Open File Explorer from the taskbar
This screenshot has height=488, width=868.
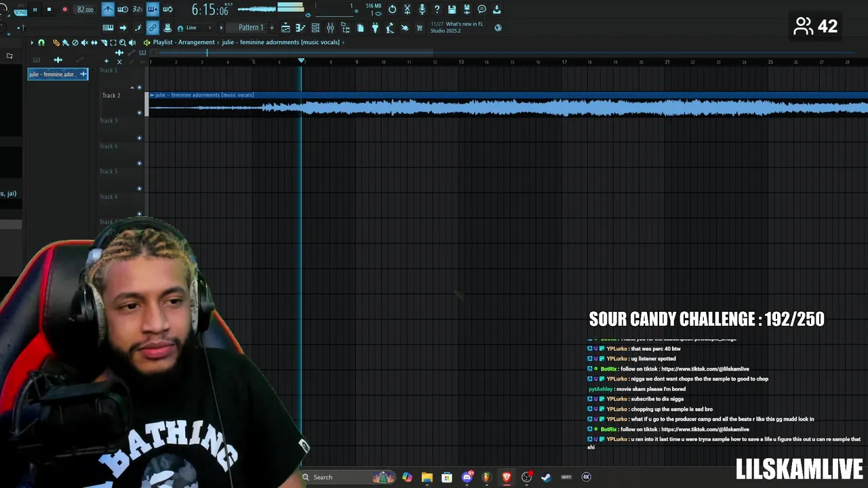[x=427, y=477]
